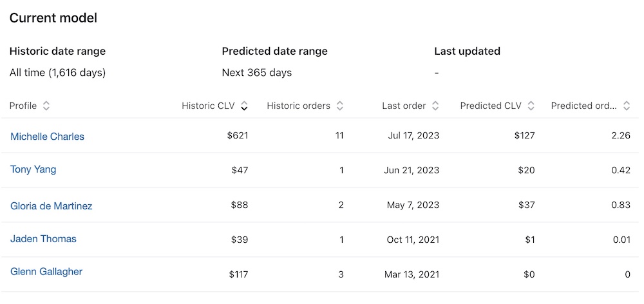644x304 pixels.
Task: Sort using the Predicted orders arrow icon
Action: coord(627,106)
